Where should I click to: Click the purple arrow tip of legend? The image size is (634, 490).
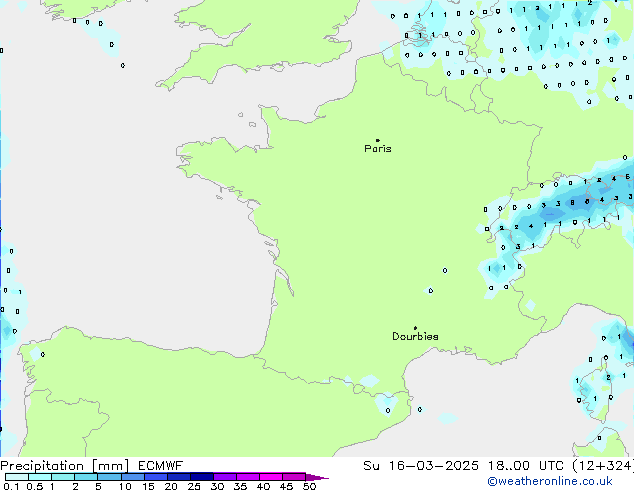317,477
